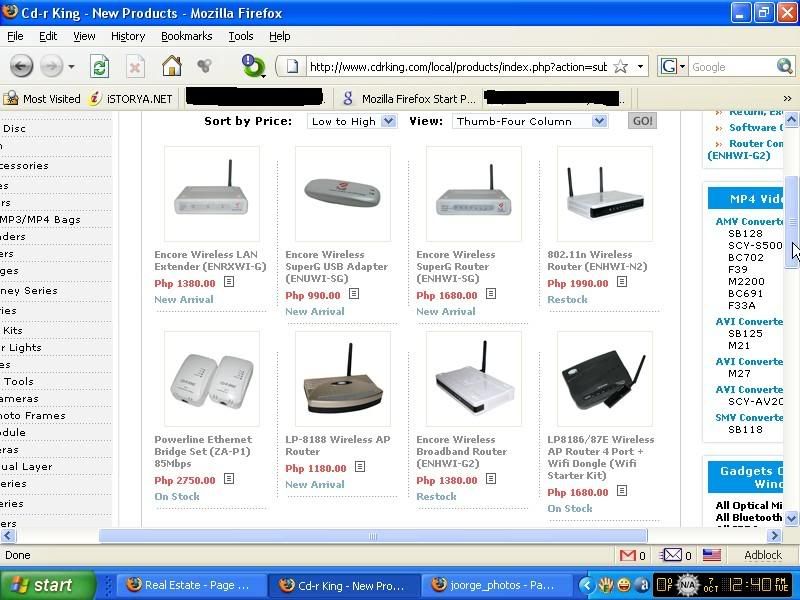Open details icon beside Php 1380.00 LAN Extender

click(229, 282)
